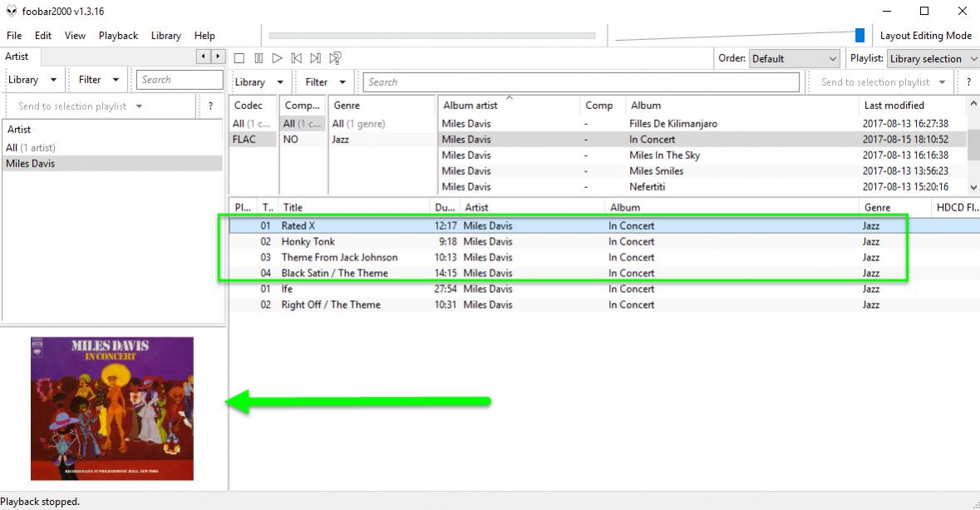Go to previous track icon
The image size is (980, 510).
(x=296, y=58)
